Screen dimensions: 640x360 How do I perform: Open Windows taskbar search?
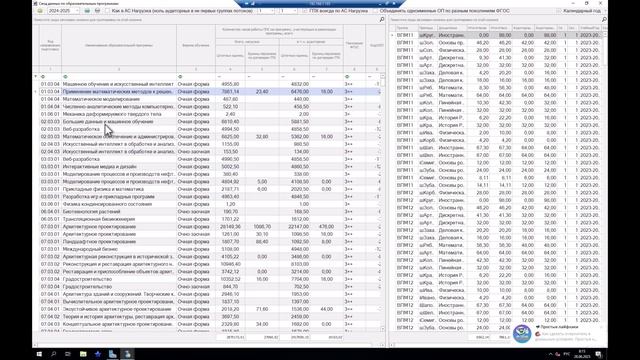pos(53,354)
